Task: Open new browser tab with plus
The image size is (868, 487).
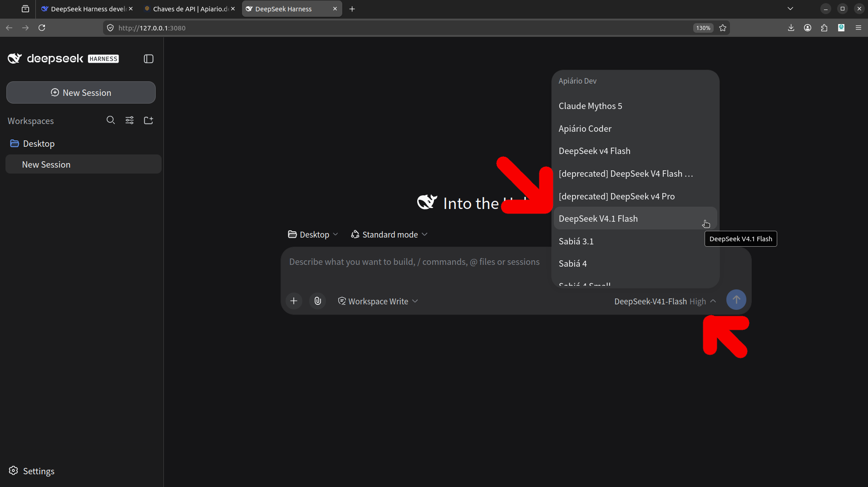Action: pos(352,9)
